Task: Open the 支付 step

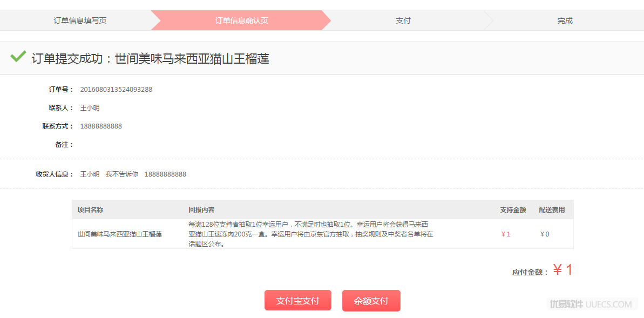Action: click(403, 21)
